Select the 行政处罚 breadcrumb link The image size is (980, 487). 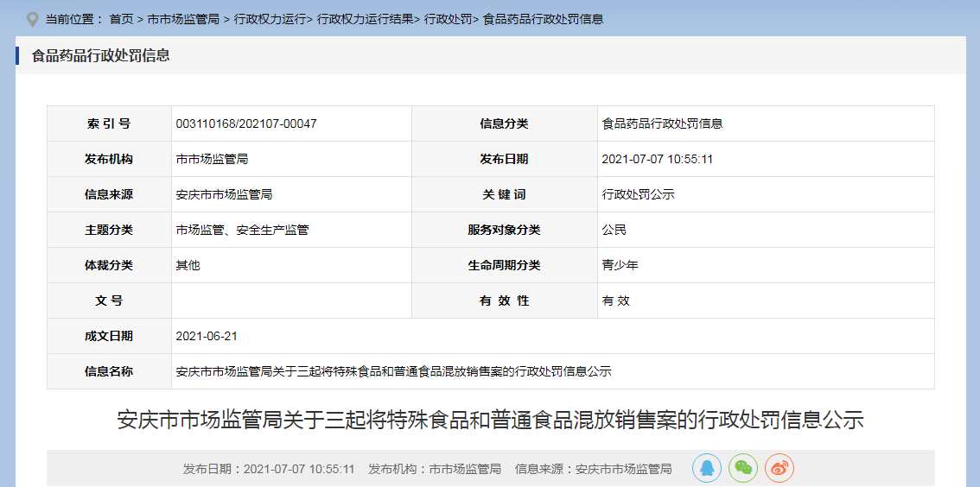pos(448,19)
